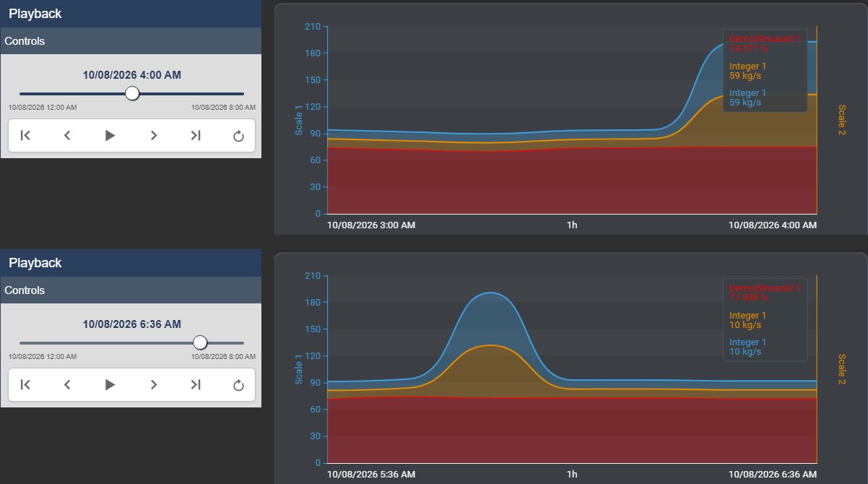Image resolution: width=868 pixels, height=484 pixels.
Task: Click blue Integer 1 legend in top chart
Action: [748, 98]
